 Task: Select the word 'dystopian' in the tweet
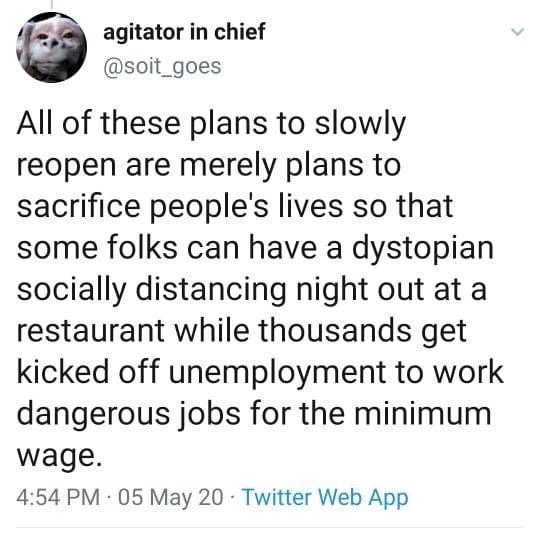pyautogui.click(x=423, y=249)
